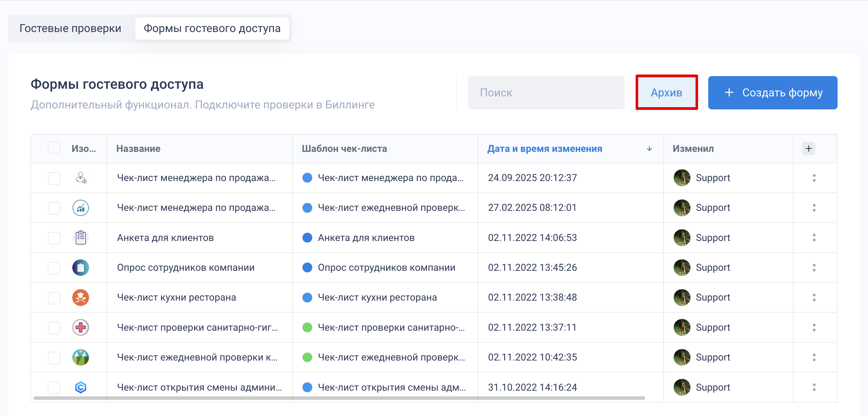
Task: Select checkbox for Опрос сотрудников компании row
Action: click(54, 268)
